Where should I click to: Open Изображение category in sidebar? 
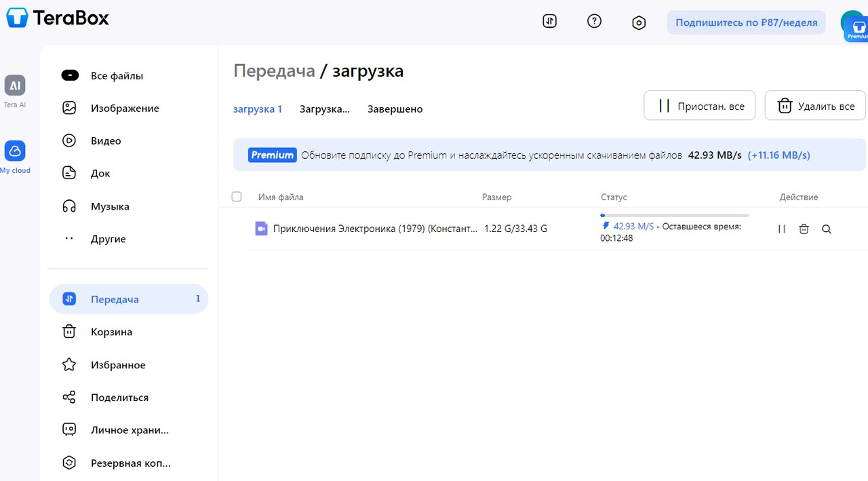(129, 108)
